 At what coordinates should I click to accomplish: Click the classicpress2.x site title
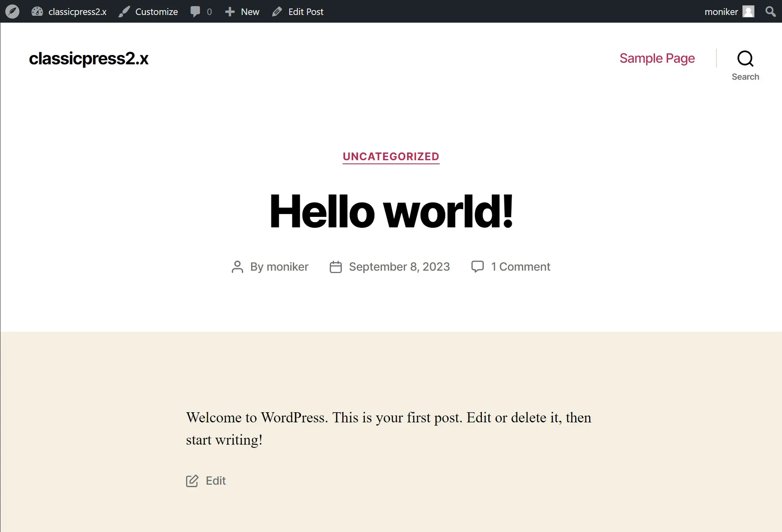point(89,59)
